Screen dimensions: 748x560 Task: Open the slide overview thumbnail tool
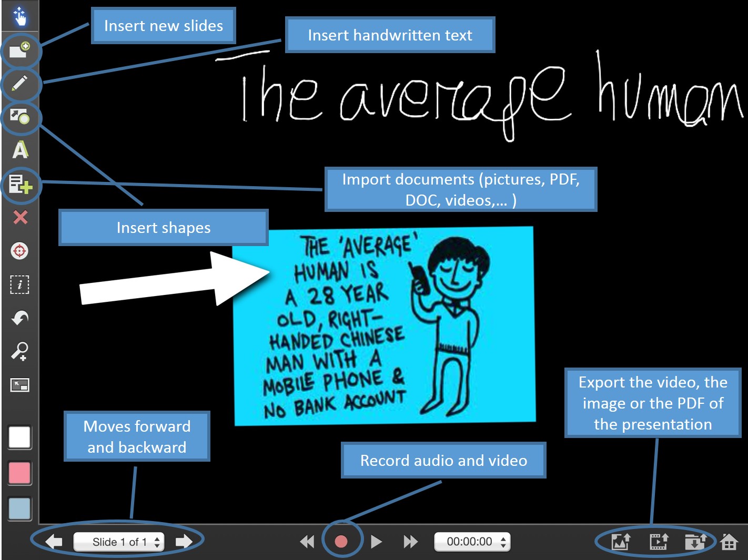coord(19,385)
